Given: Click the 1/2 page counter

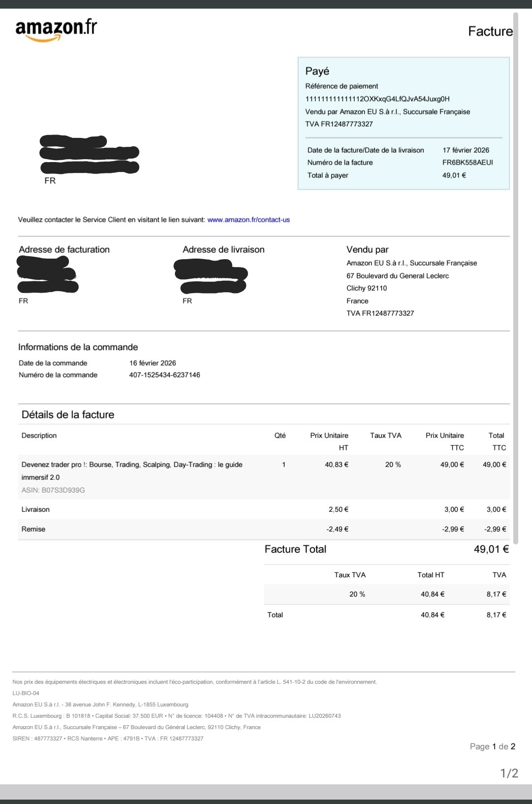Looking at the screenshot, I should pyautogui.click(x=509, y=773).
